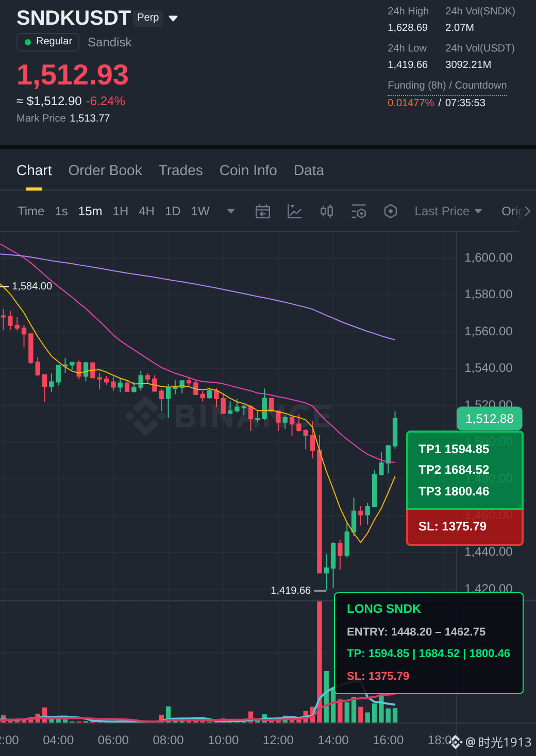This screenshot has width=536, height=756.
Task: Select the 1s interval
Action: 61,211
